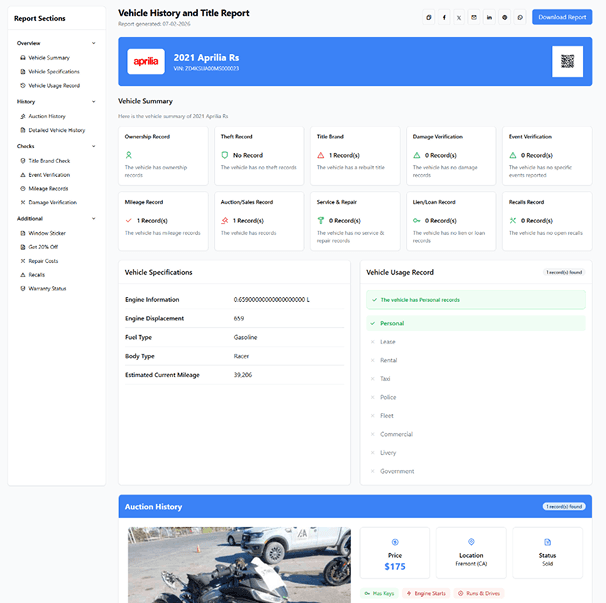Collapse the History section chevron
The image size is (606, 603).
[x=94, y=102]
